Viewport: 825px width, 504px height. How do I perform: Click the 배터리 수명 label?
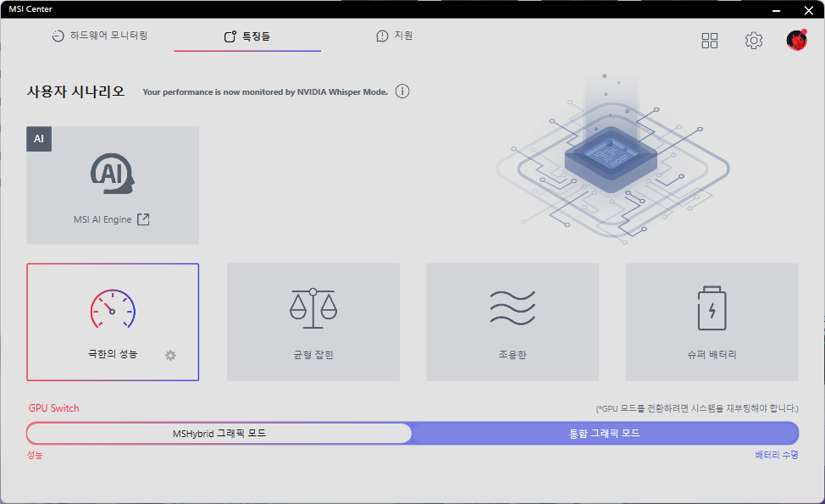[x=777, y=455]
